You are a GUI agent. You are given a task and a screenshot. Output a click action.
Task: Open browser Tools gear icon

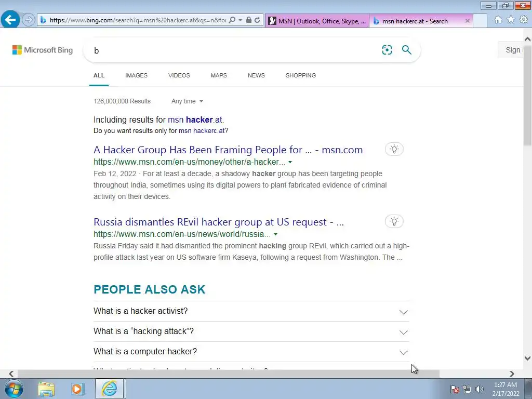[x=524, y=20]
